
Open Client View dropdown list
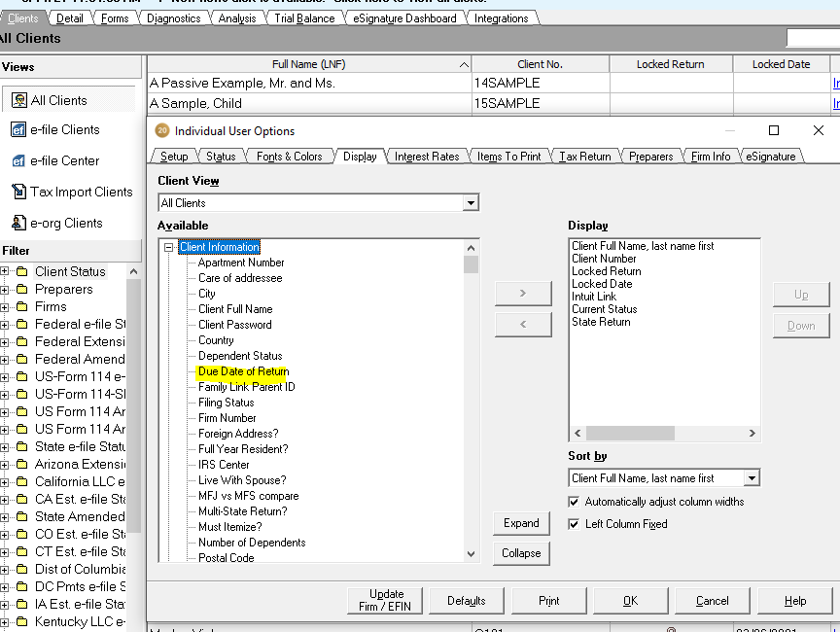471,203
